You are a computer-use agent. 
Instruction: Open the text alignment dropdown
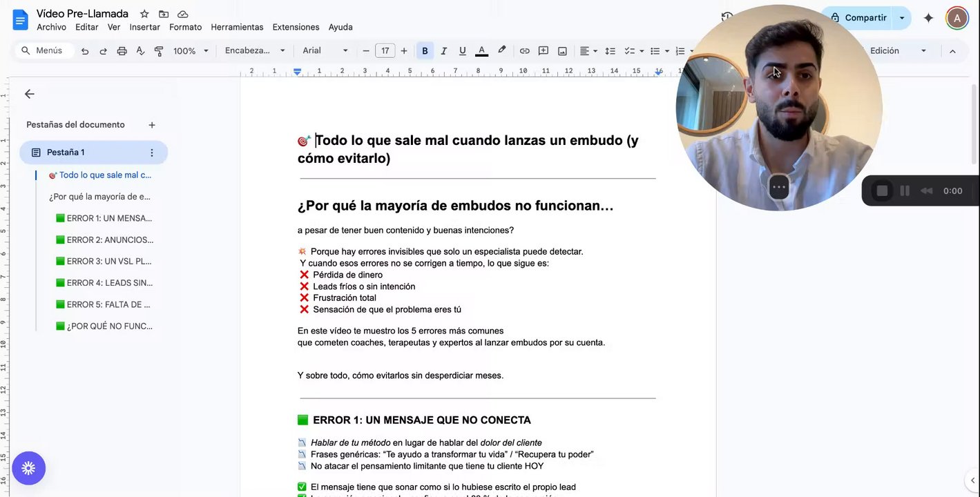click(588, 51)
